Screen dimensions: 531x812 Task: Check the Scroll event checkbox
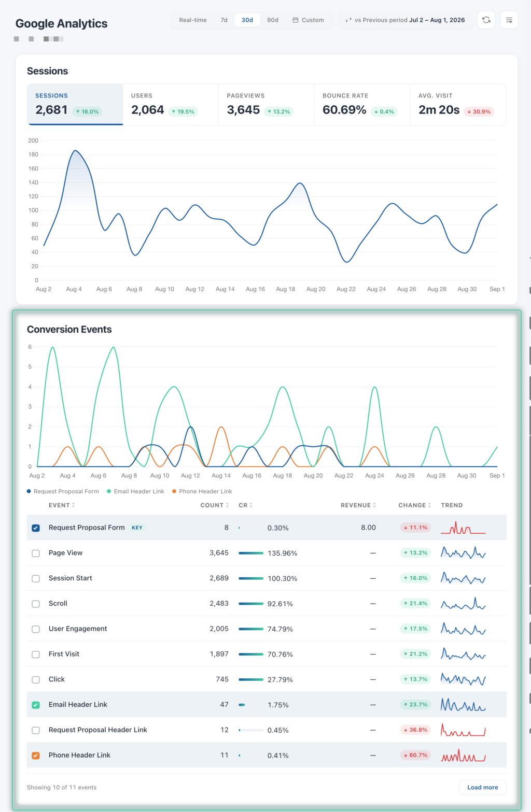tap(36, 604)
